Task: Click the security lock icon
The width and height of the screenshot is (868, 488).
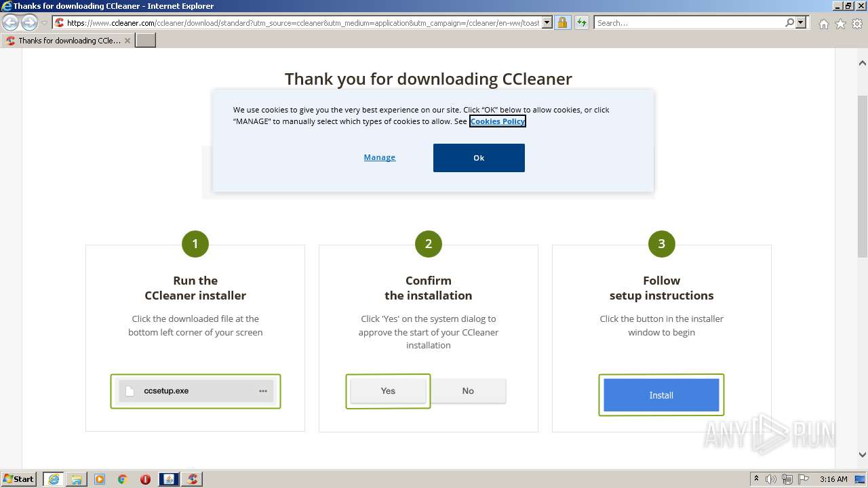Action: coord(562,23)
